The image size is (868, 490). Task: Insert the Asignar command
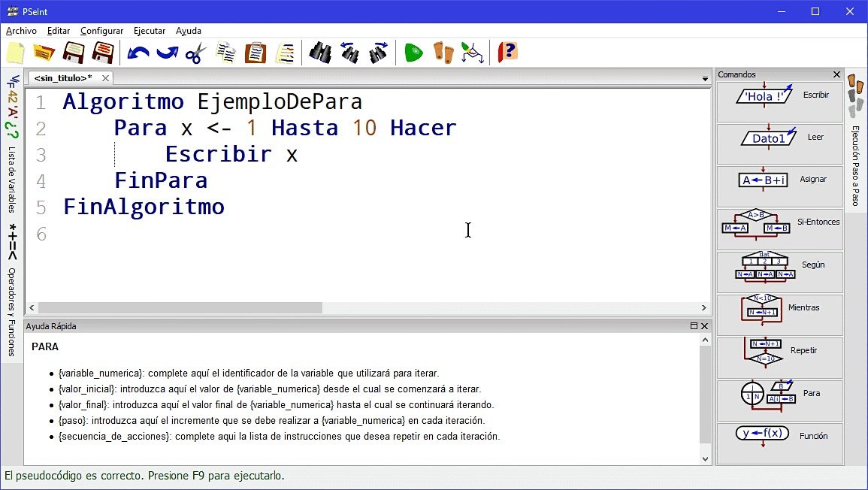779,186
